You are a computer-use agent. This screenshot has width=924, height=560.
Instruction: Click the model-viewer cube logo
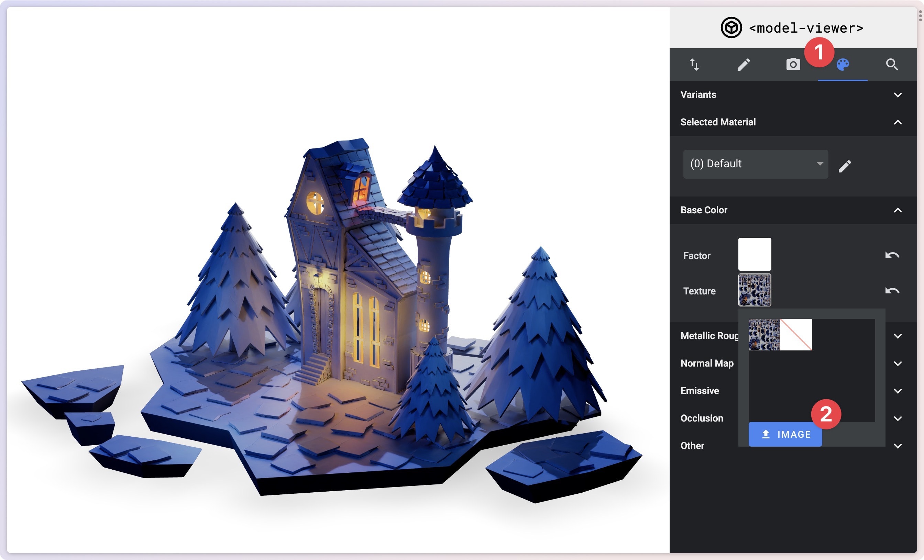pos(731,27)
